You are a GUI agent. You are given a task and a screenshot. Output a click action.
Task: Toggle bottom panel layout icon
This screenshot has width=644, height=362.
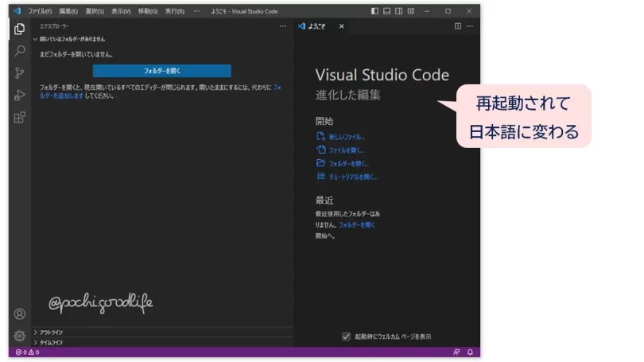tap(386, 11)
